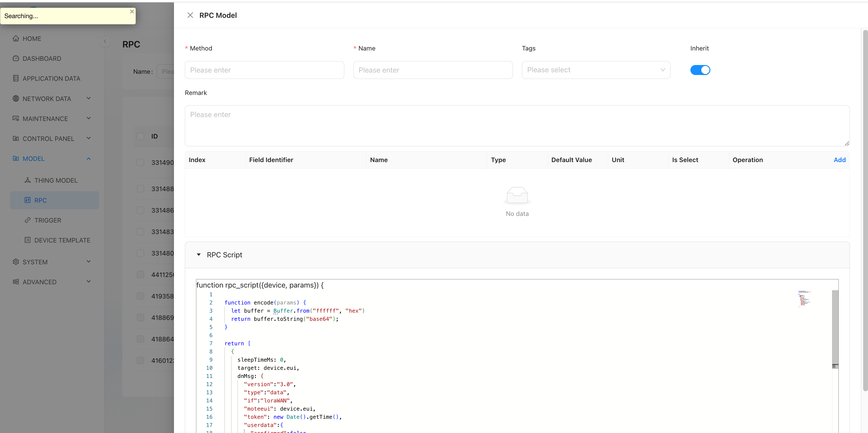This screenshot has height=433, width=868.
Task: Click the Application Data icon
Action: coord(16,78)
